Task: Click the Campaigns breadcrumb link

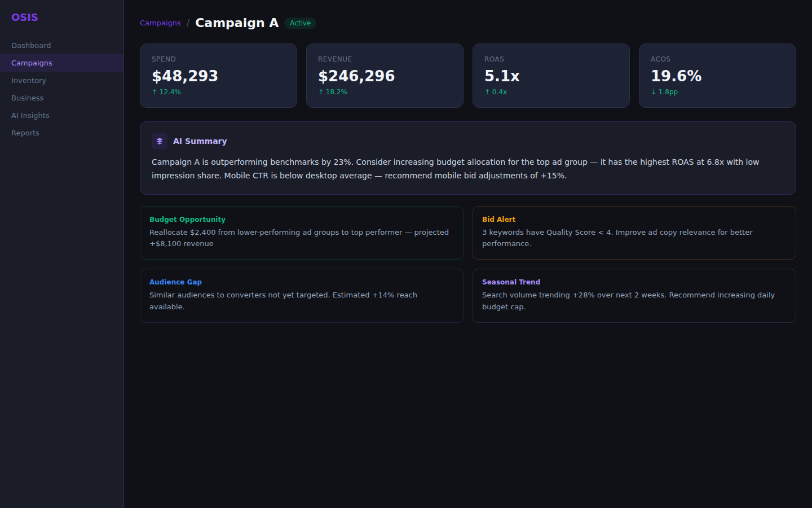Action: click(x=160, y=23)
